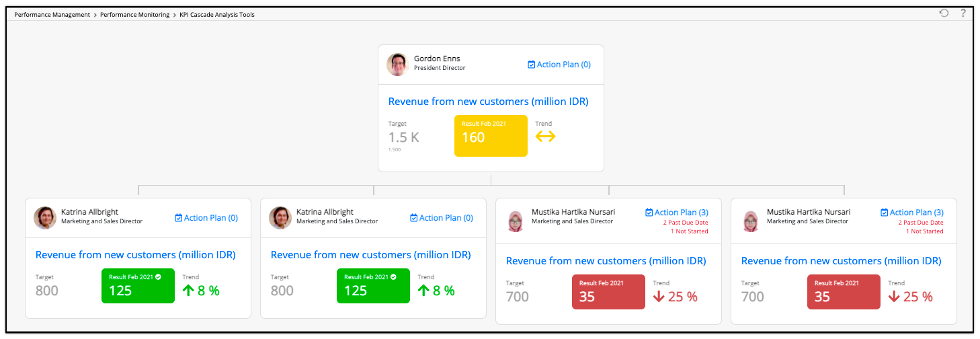Open Action Plan (3) on the rightmost card
This screenshot has width=980, height=339.
[x=911, y=213]
